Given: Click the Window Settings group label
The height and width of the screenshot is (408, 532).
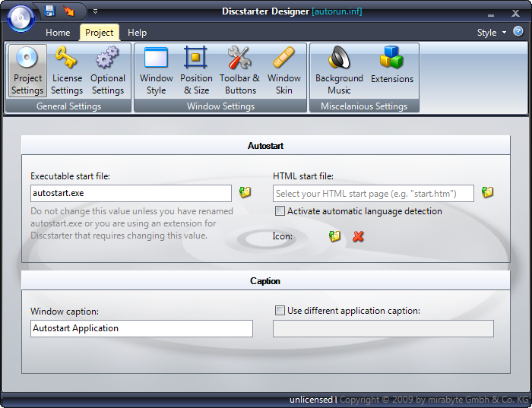Looking at the screenshot, I should point(220,106).
